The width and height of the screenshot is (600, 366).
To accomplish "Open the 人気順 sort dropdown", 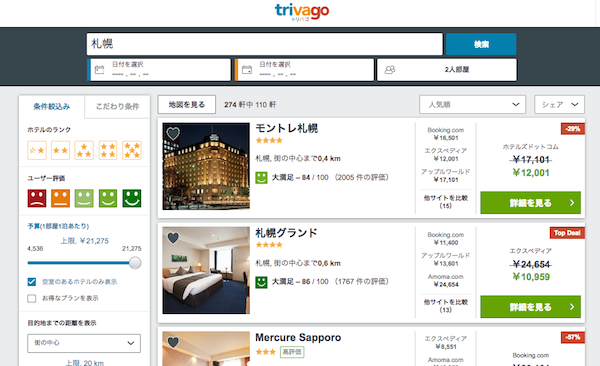I will [x=473, y=105].
